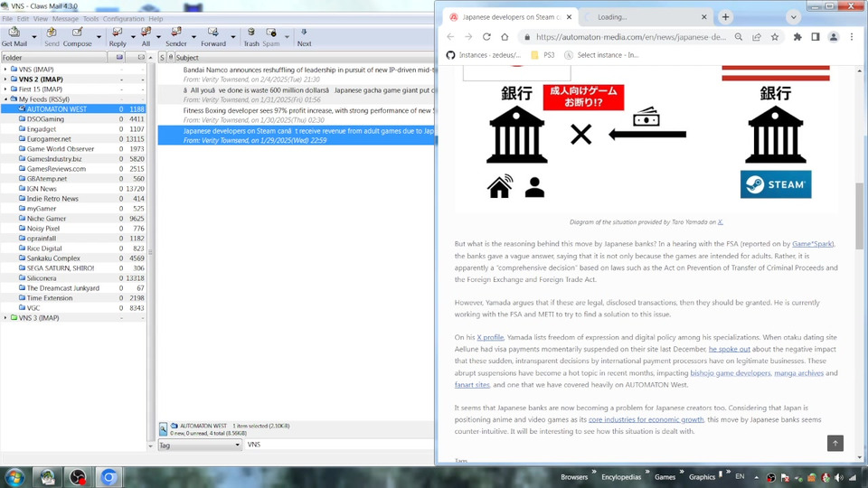Follow core industries for economic growth link
868x488 pixels.
click(x=646, y=420)
